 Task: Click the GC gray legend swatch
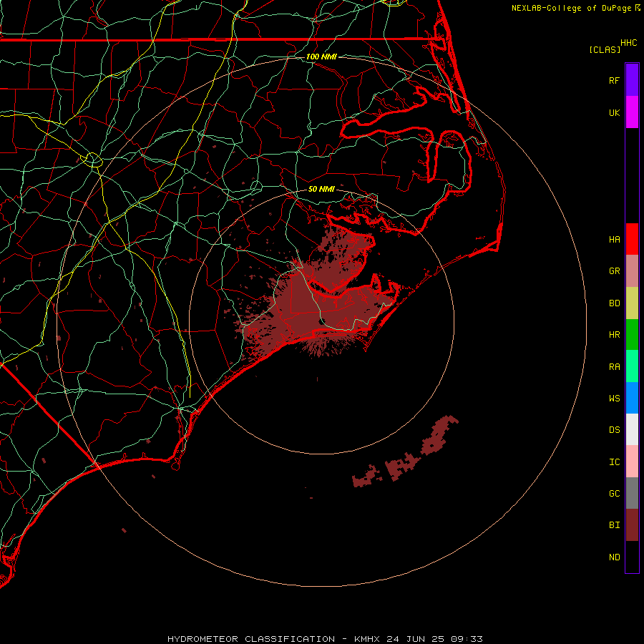click(x=632, y=493)
